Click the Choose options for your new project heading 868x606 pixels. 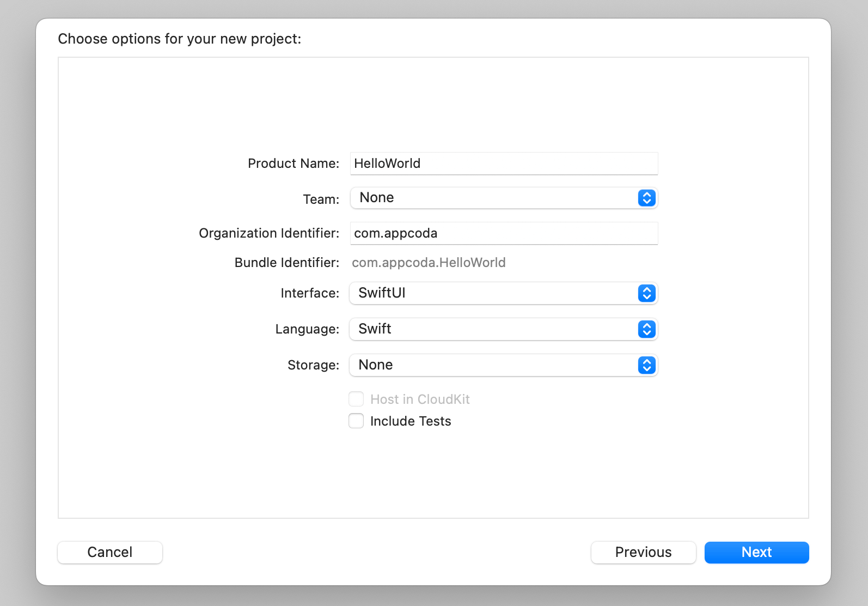coord(179,39)
